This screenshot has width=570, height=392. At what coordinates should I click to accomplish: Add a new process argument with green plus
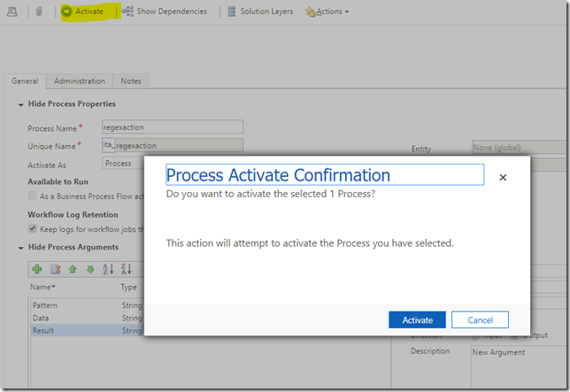[x=37, y=269]
